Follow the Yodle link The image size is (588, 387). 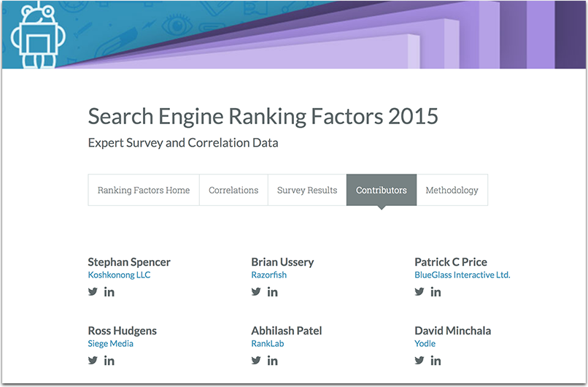(425, 343)
